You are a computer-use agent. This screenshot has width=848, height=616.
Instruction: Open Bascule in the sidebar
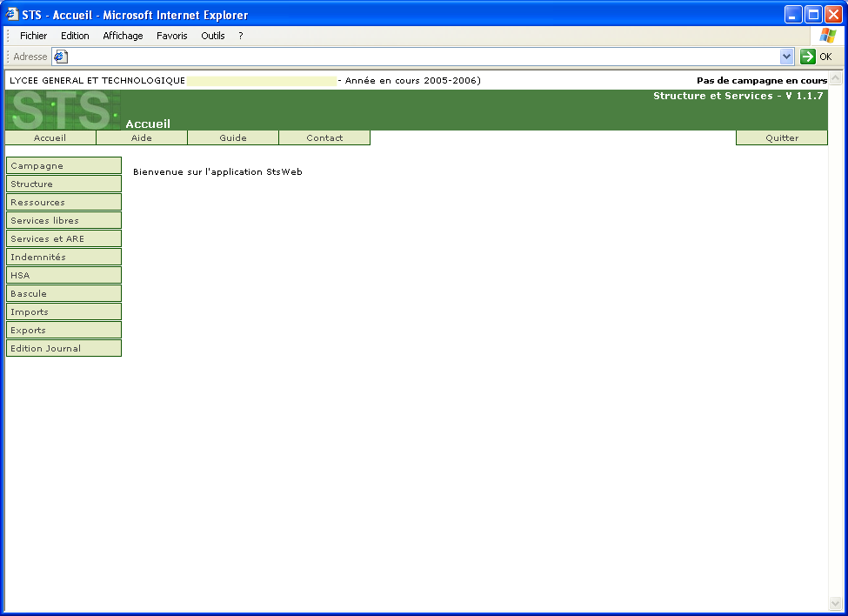pyautogui.click(x=63, y=294)
